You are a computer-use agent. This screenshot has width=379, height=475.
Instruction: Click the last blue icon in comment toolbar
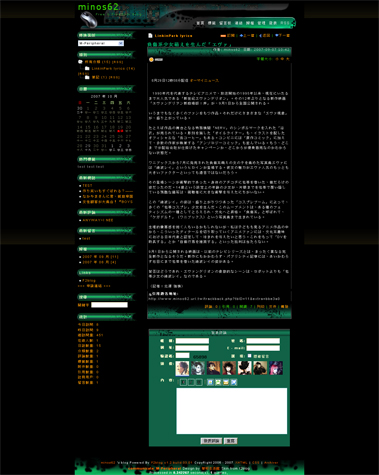point(234,382)
